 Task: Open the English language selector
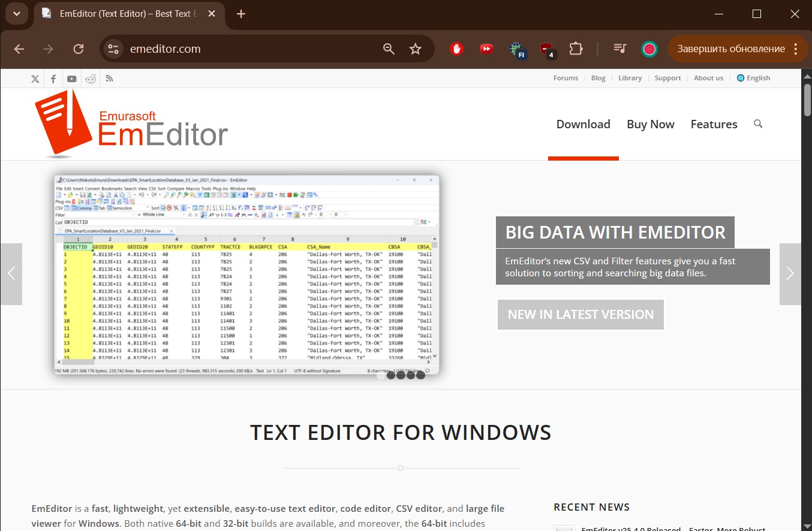tap(753, 78)
